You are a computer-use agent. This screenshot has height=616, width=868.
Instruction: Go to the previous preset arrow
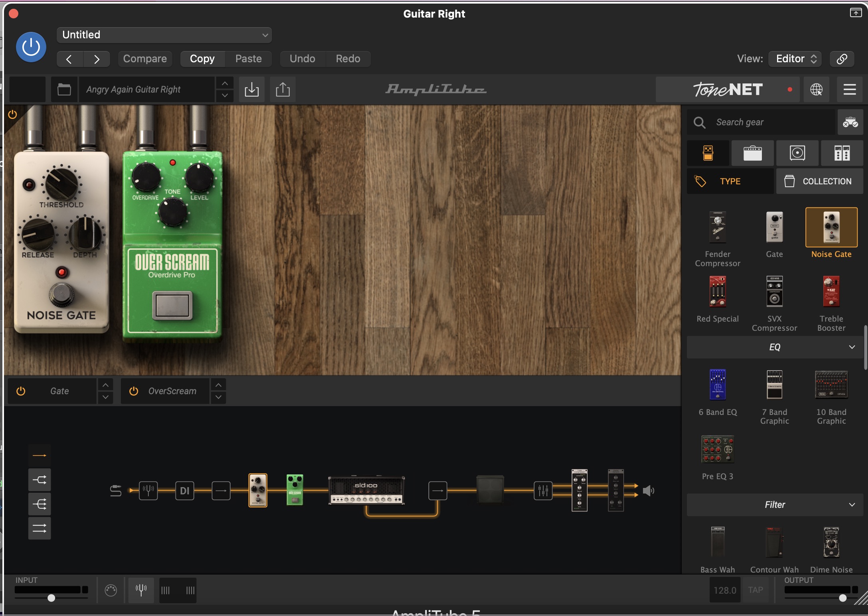tap(69, 59)
